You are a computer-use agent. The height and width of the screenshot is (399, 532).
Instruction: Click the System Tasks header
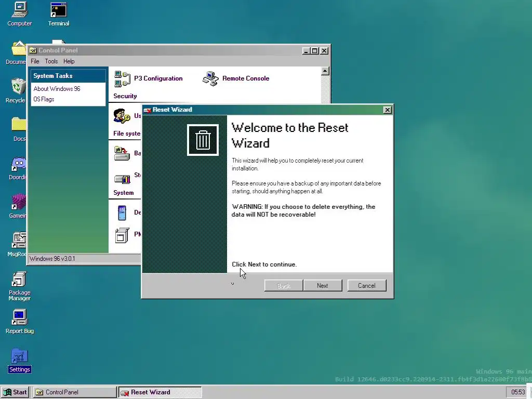(68, 76)
